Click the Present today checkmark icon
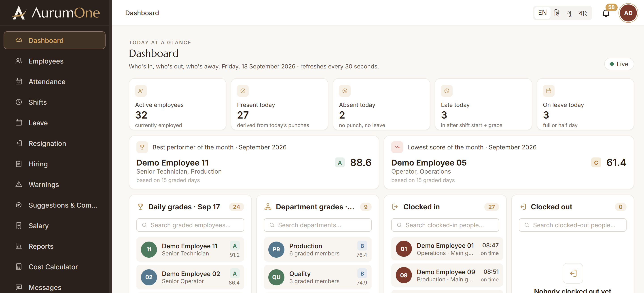Image resolution: width=644 pixels, height=293 pixels. point(243,91)
